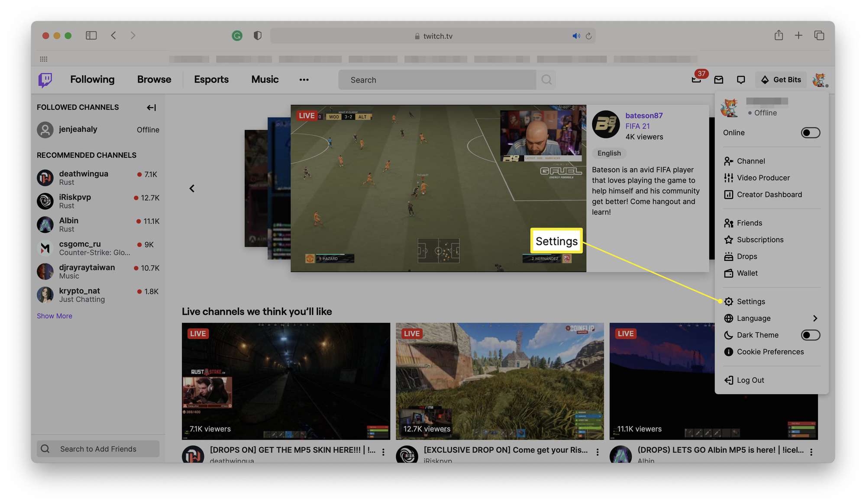Open csgomc_ru recommended channel

(x=98, y=248)
